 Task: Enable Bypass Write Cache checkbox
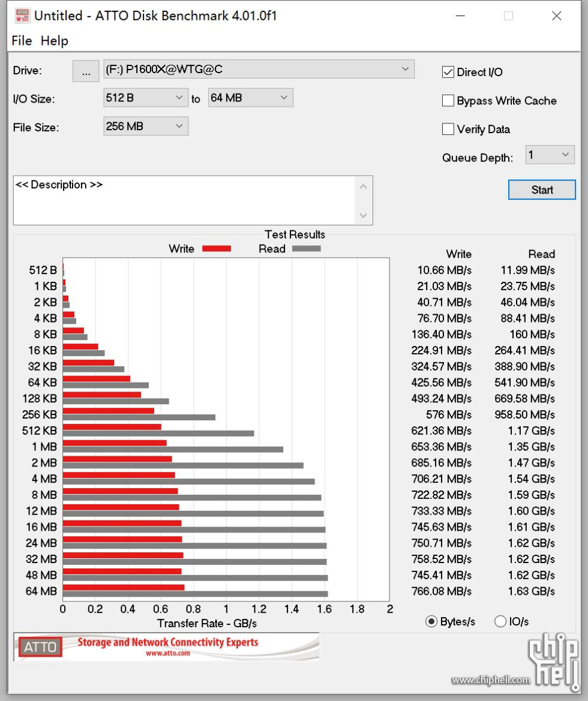click(448, 101)
